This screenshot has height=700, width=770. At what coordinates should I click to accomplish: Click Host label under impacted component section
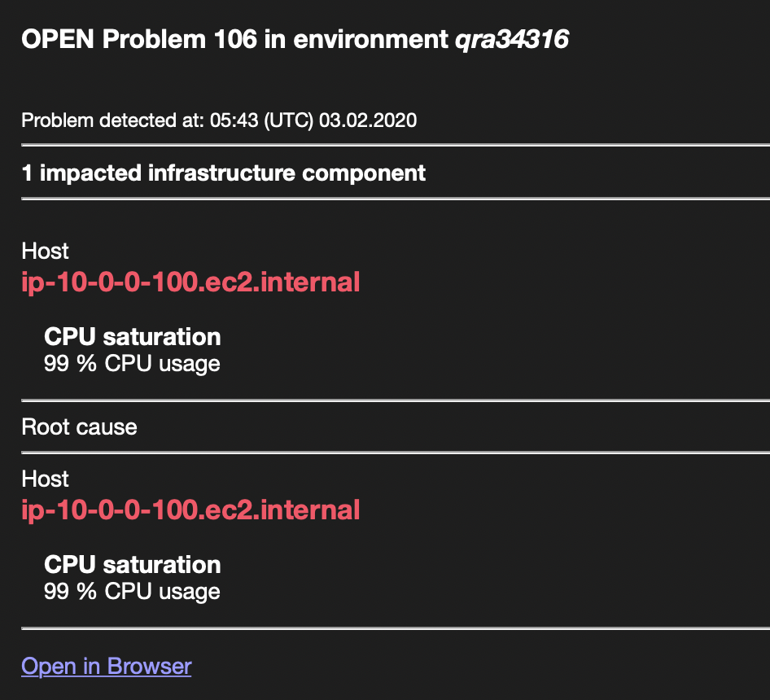[x=46, y=251]
